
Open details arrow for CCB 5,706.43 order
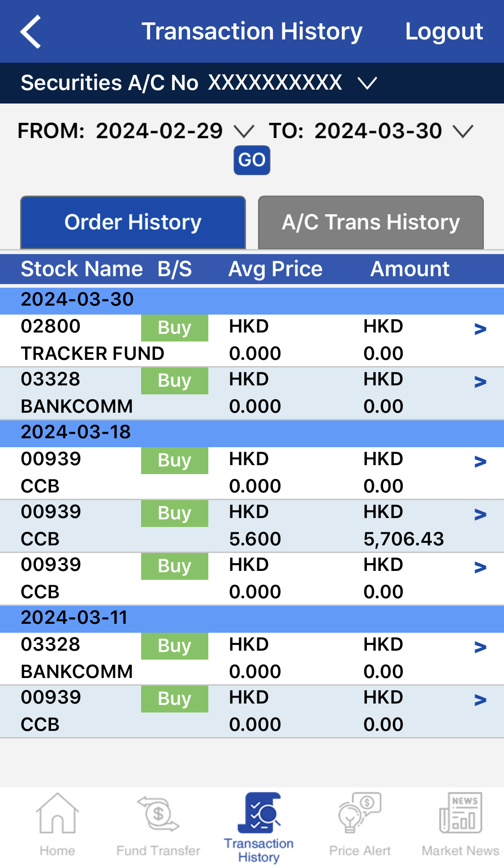pos(480,515)
